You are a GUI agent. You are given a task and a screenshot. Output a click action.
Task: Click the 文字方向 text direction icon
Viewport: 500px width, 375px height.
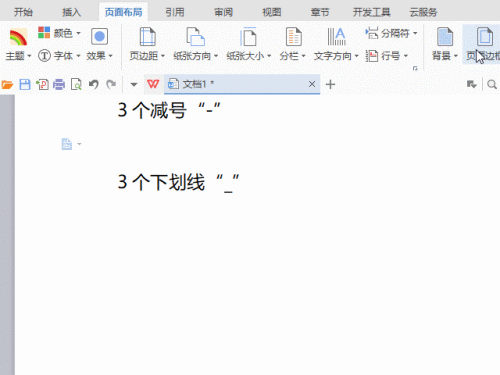(x=336, y=37)
